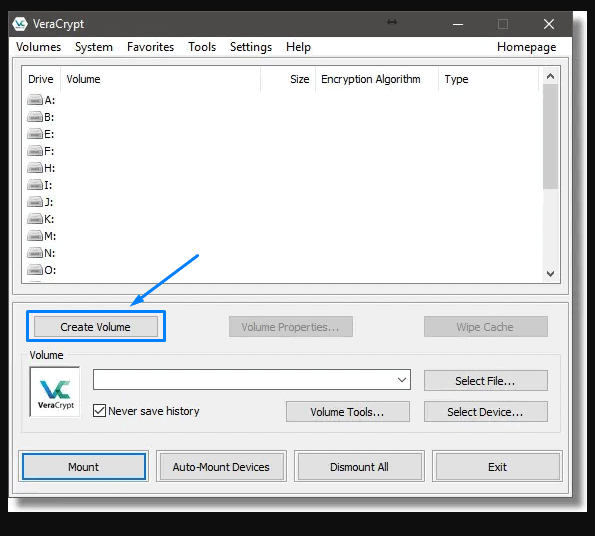
Task: Select drive B: icon in list
Action: pos(35,117)
